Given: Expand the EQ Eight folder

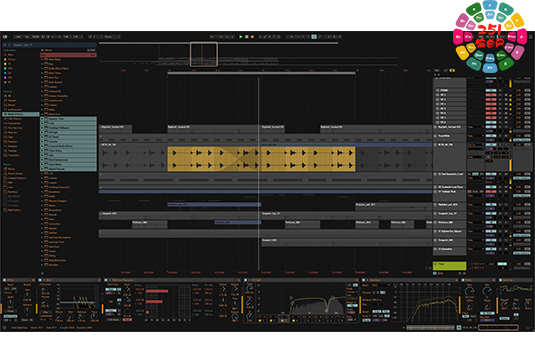Looking at the screenshot, I should (x=42, y=132).
